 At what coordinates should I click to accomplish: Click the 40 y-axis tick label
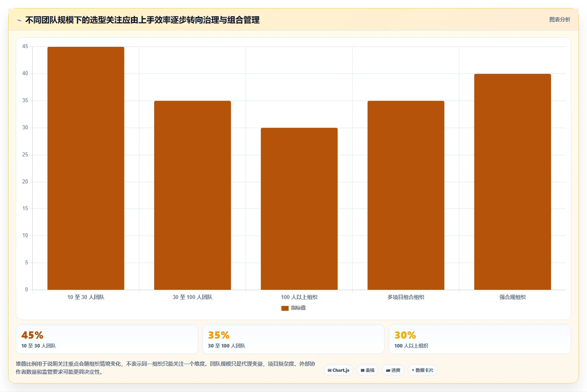pos(25,74)
